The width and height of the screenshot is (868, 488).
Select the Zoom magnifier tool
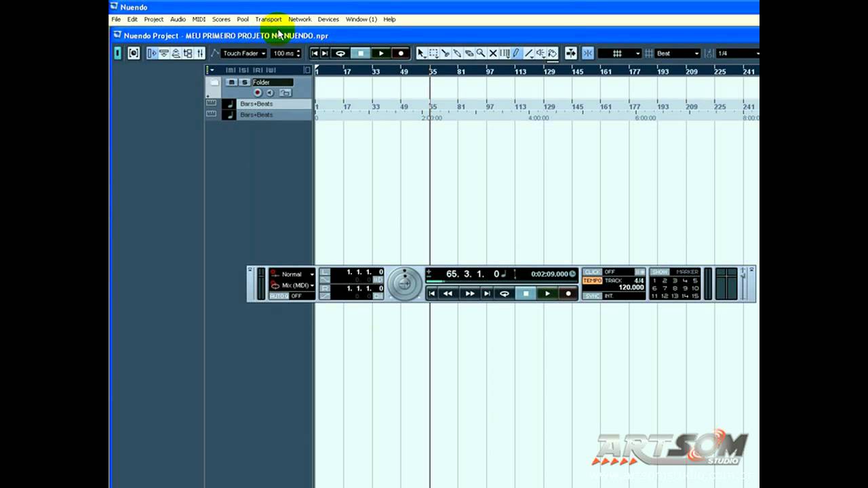click(x=481, y=53)
